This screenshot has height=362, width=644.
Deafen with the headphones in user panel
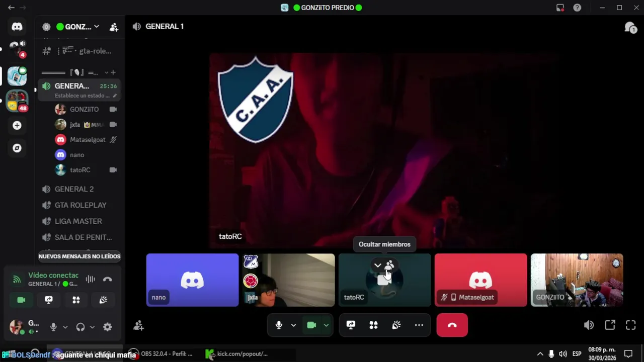tap(80, 327)
